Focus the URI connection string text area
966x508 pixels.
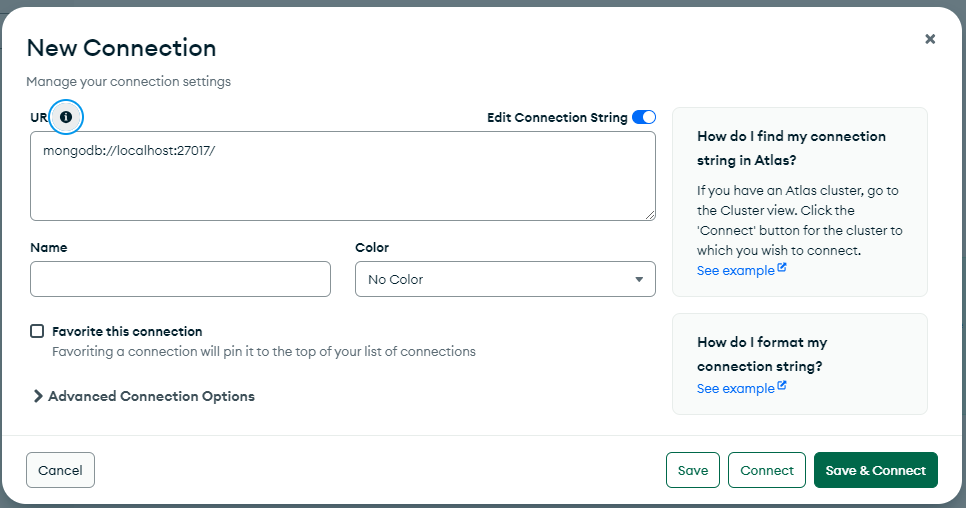click(342, 176)
